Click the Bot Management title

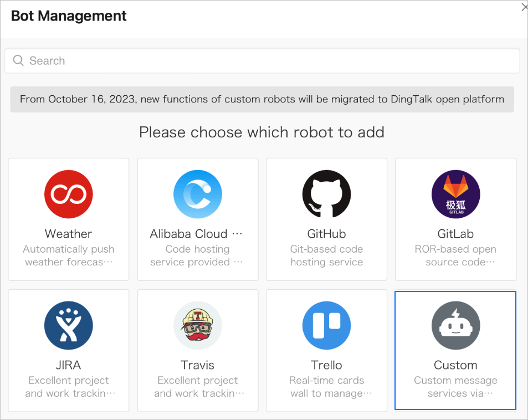pos(69,16)
